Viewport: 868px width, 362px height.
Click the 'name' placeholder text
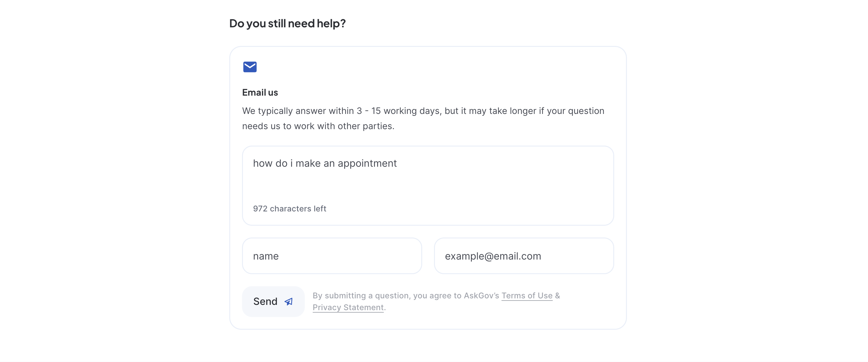(x=266, y=256)
